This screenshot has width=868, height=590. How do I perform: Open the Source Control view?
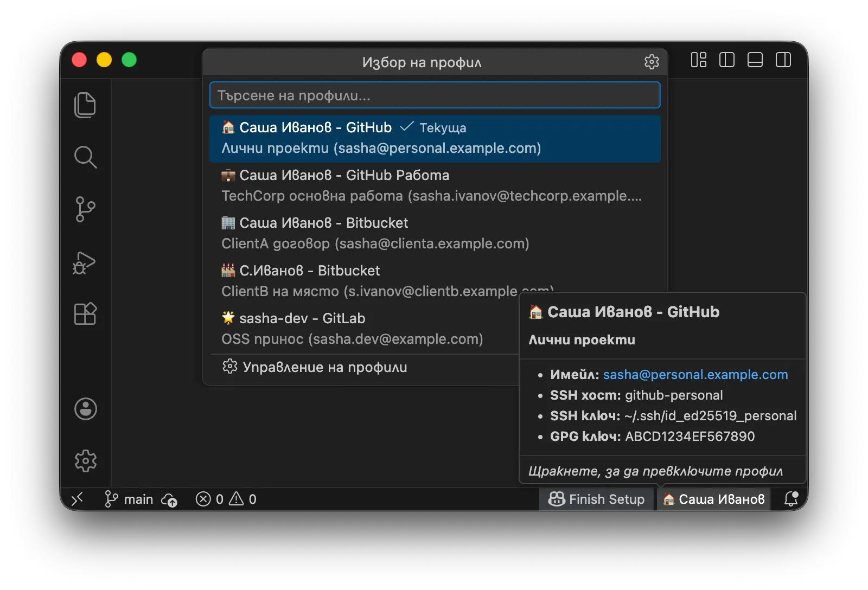click(x=85, y=209)
